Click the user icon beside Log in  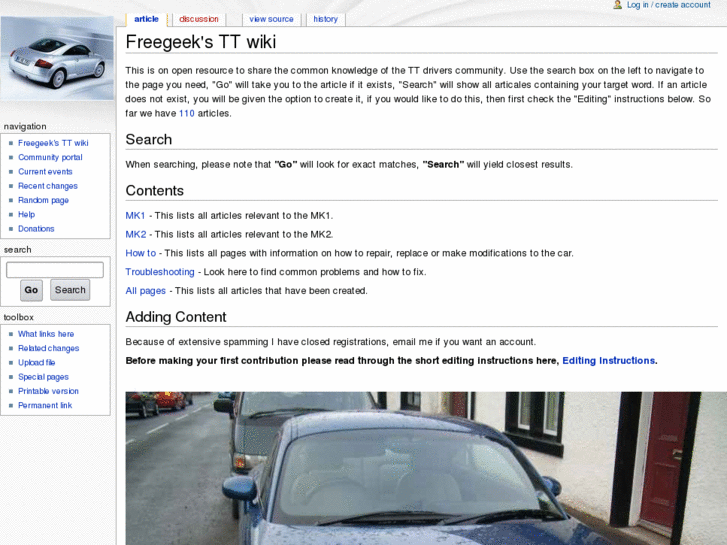coord(617,5)
